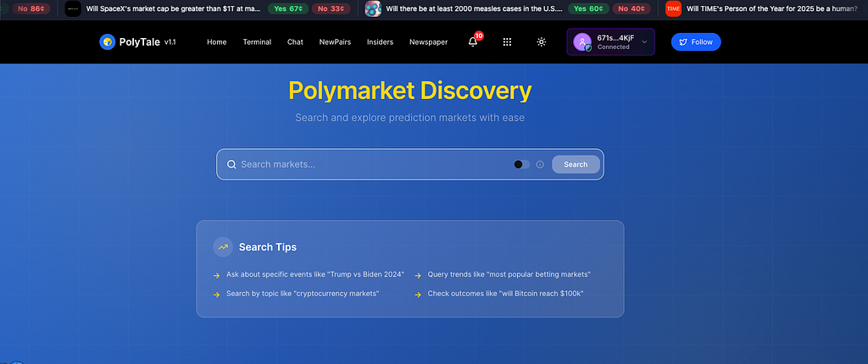Expand the connected wallet dropdown chevron

(644, 42)
